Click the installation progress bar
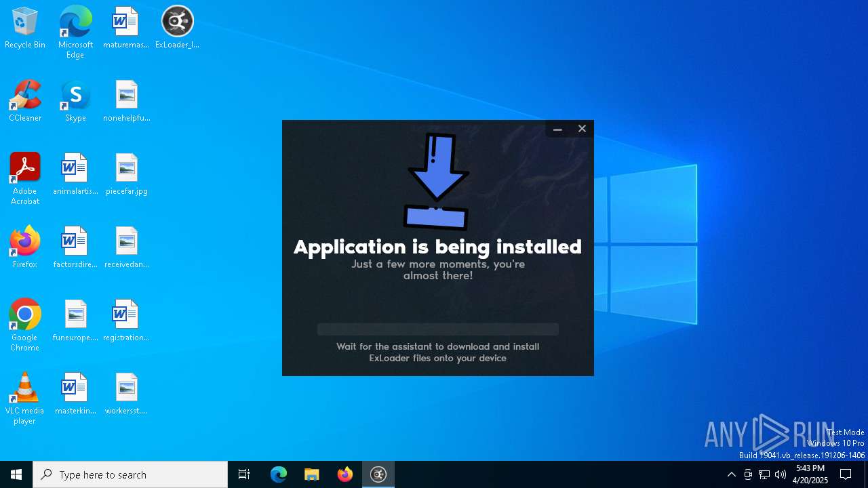Viewport: 868px width, 488px height. click(x=438, y=329)
